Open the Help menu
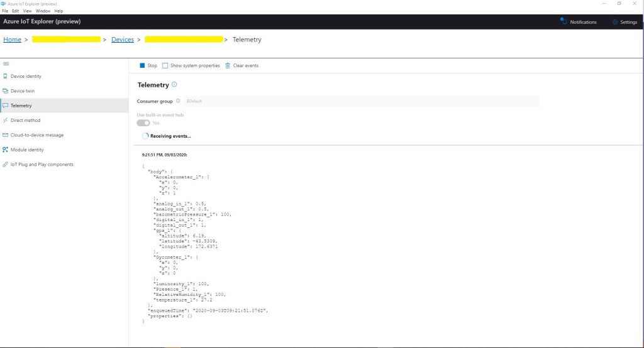Screen dimensions: 644x348 (x=59, y=11)
